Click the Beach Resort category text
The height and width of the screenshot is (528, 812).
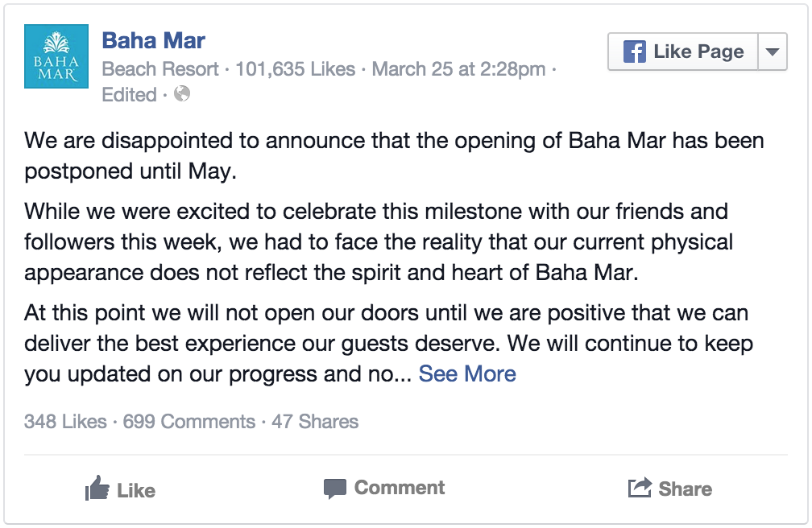coord(160,69)
